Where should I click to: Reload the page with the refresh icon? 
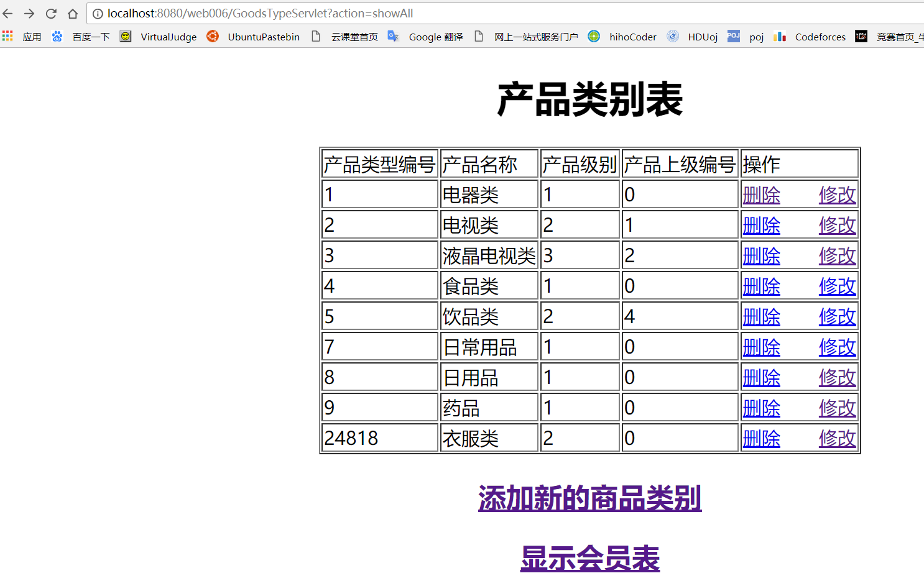51,14
